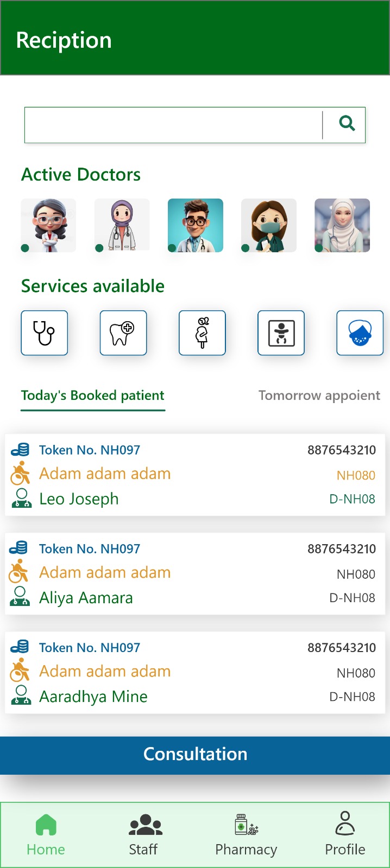
Task: Choose the doctor wearing a face mask
Action: pos(269,225)
